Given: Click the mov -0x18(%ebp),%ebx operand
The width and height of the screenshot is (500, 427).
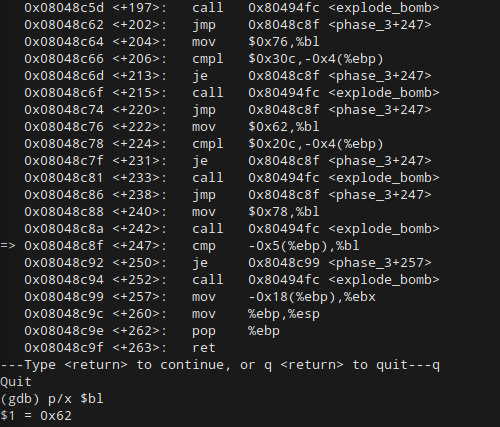Looking at the screenshot, I should (x=312, y=297).
